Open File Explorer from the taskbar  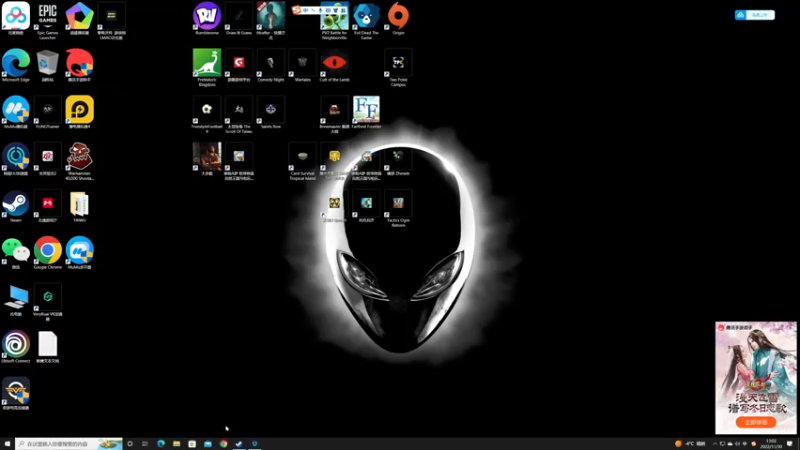[177, 444]
